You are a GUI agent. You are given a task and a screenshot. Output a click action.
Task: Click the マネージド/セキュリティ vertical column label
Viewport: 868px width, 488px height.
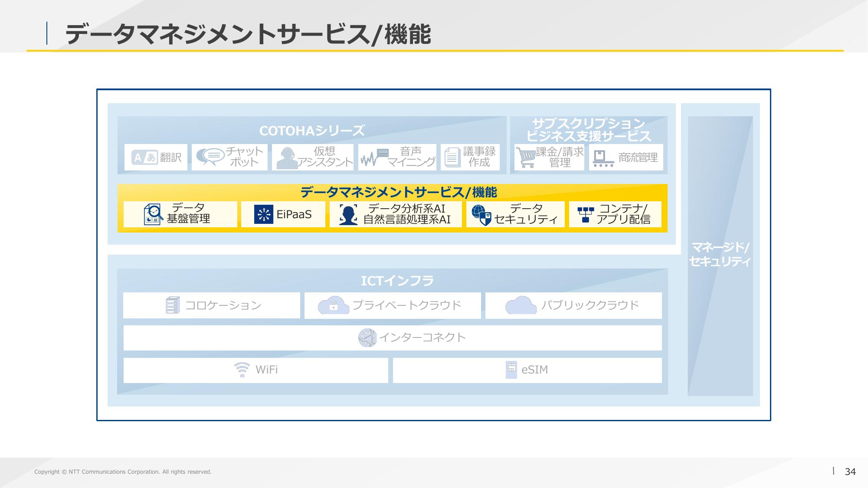[720, 255]
